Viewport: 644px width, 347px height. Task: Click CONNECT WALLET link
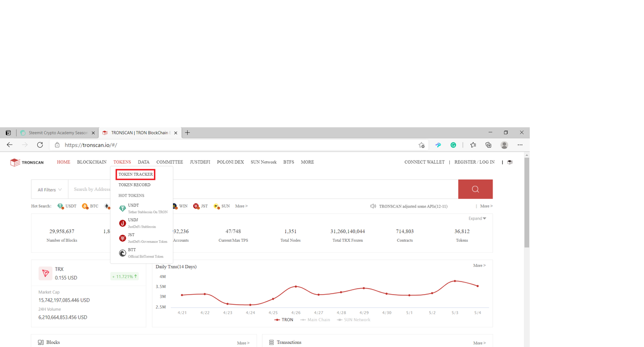(425, 162)
